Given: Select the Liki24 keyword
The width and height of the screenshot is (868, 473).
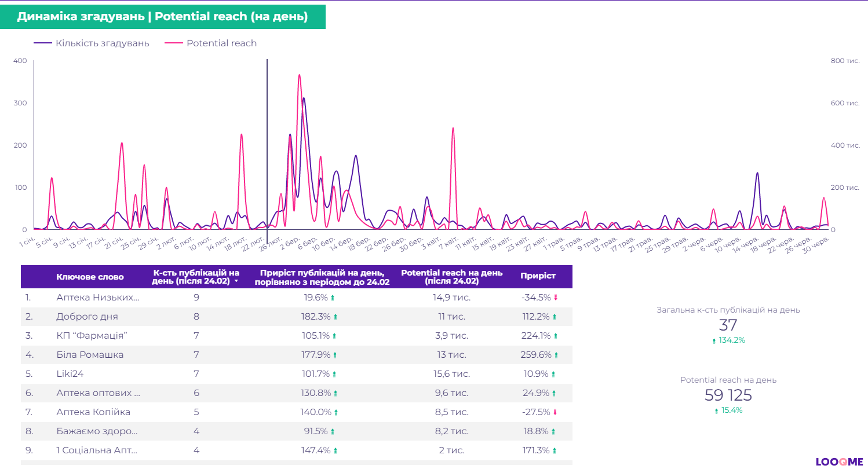Looking at the screenshot, I should 70,374.
